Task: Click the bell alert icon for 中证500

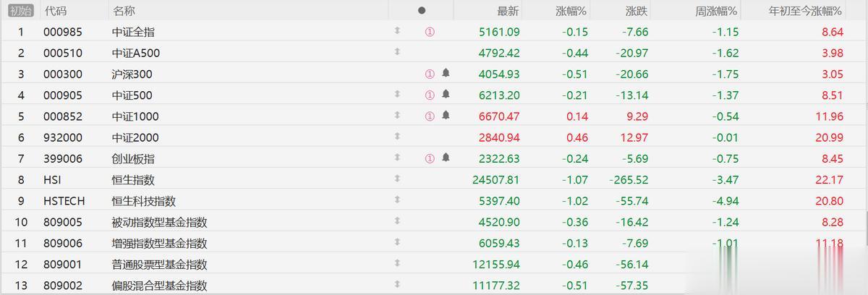Action: click(x=446, y=94)
